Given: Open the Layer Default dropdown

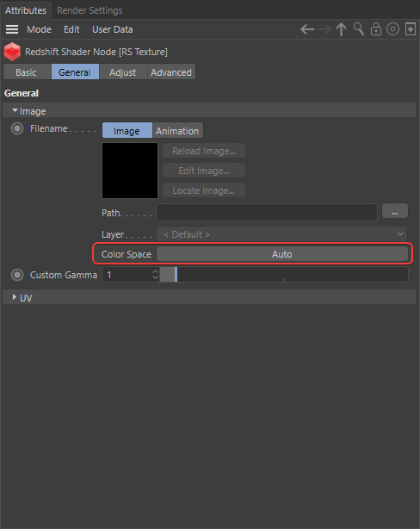Looking at the screenshot, I should (x=281, y=234).
